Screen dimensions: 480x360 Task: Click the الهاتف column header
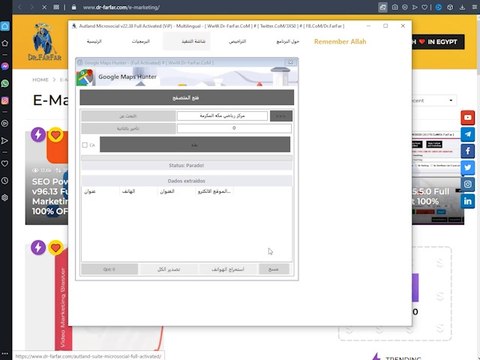(129, 191)
